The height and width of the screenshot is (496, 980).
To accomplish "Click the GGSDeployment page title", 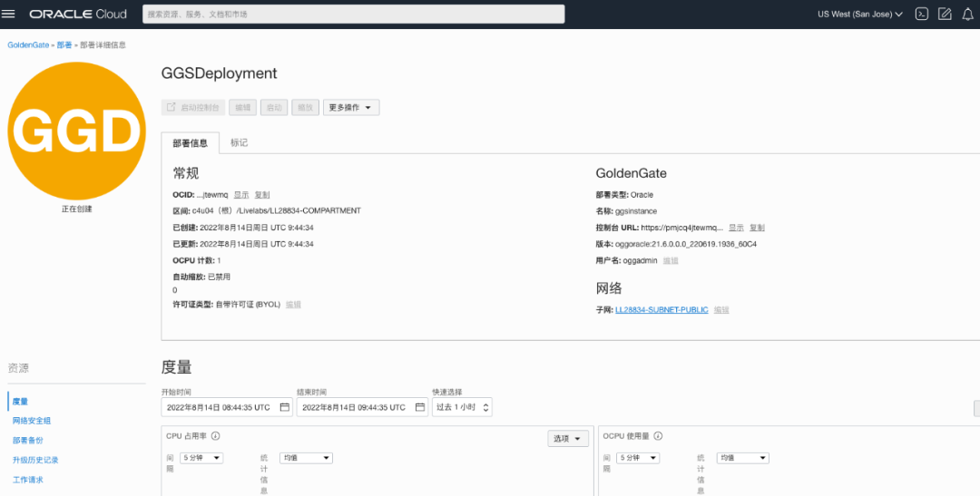I will click(219, 73).
